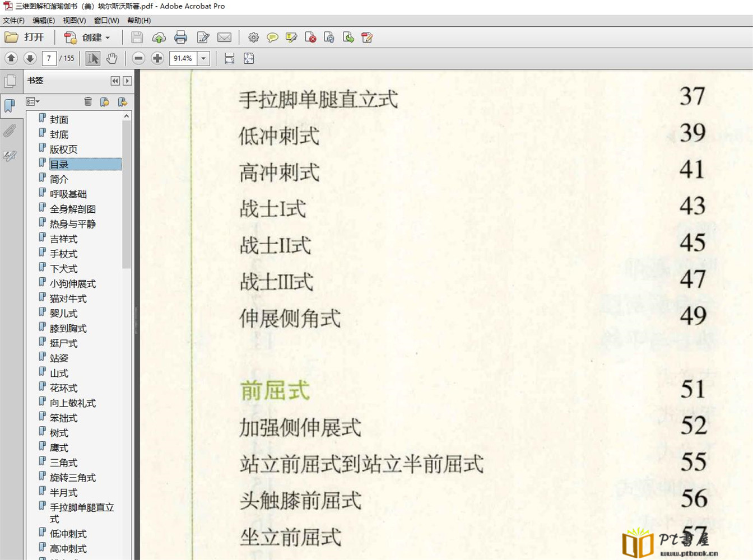Open the signatures panel icon
The image size is (753, 560).
(x=10, y=156)
